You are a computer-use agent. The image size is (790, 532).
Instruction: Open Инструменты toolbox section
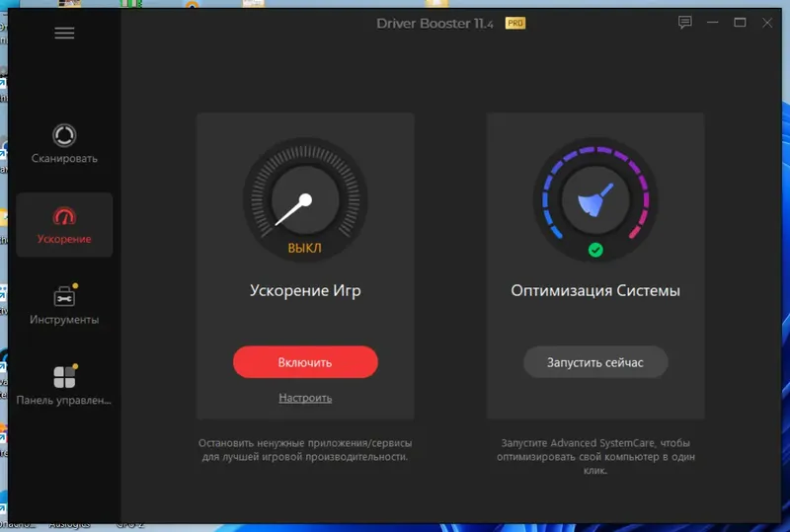64,305
